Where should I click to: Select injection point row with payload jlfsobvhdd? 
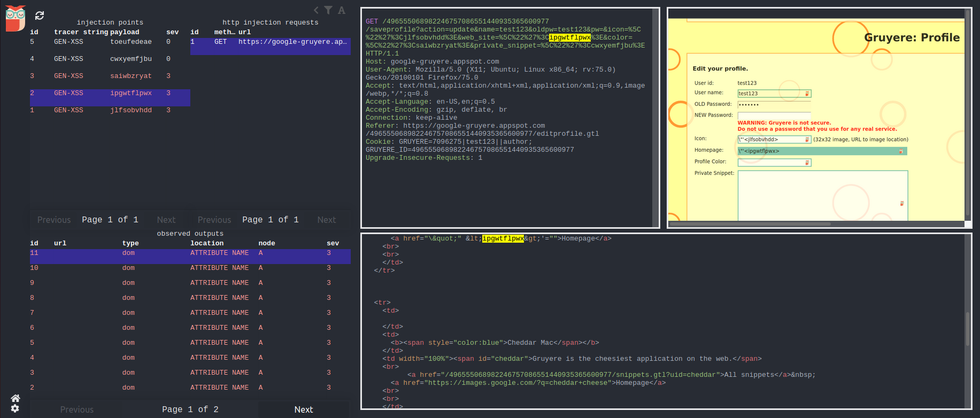[x=110, y=115]
